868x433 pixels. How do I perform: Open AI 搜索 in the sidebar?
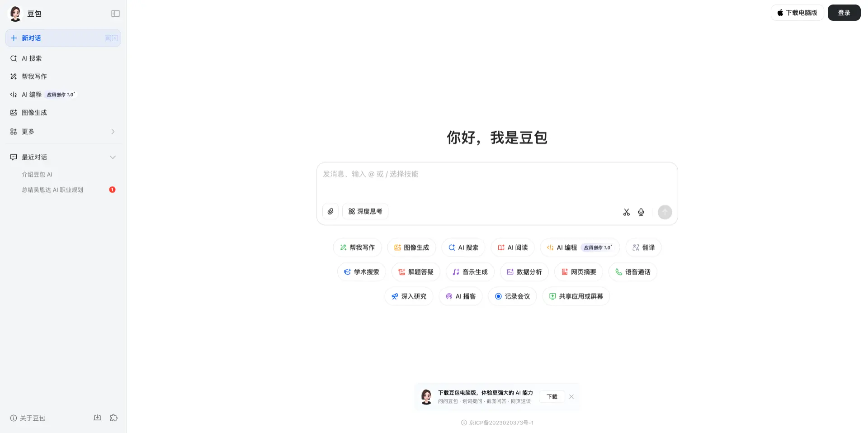[x=63, y=58]
